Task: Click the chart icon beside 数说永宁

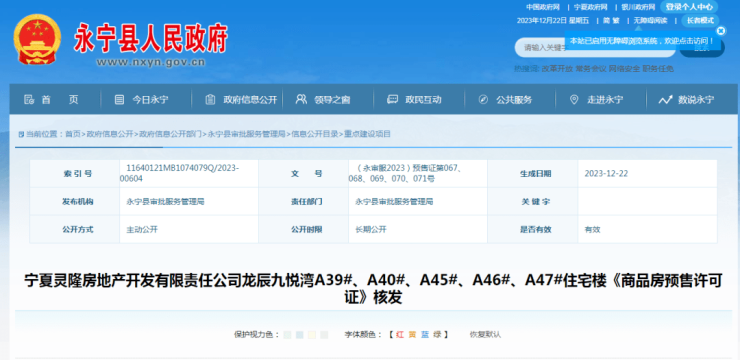Action: (x=665, y=100)
